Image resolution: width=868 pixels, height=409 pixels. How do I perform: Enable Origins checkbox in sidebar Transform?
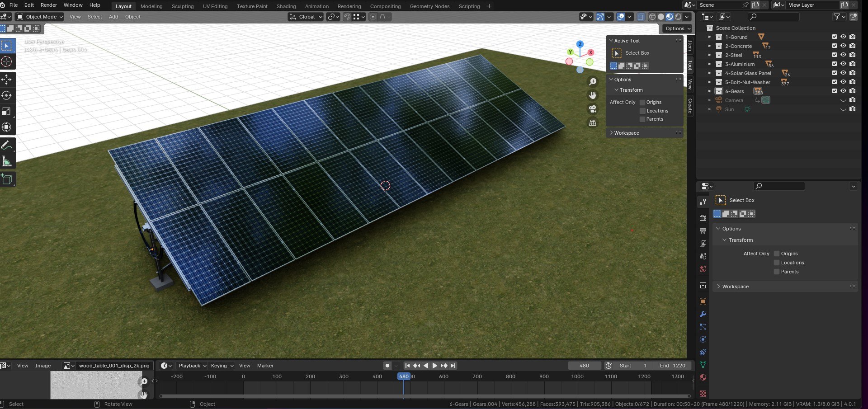click(642, 103)
